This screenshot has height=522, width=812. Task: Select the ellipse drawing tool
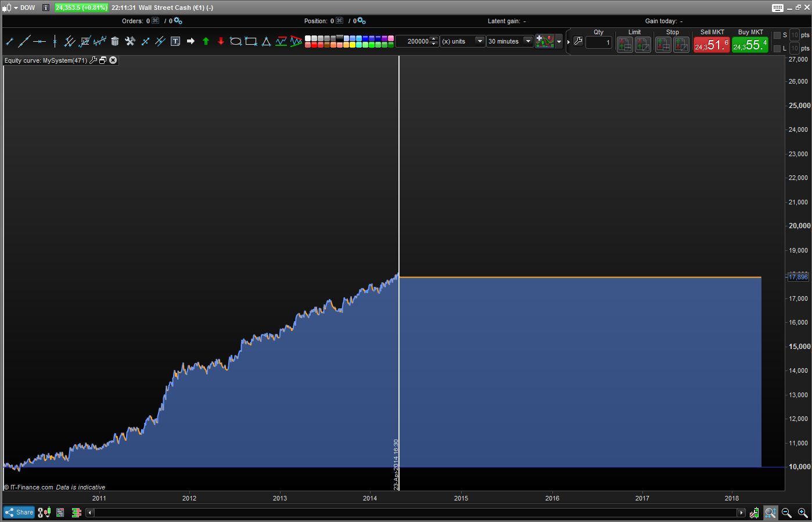click(x=236, y=41)
